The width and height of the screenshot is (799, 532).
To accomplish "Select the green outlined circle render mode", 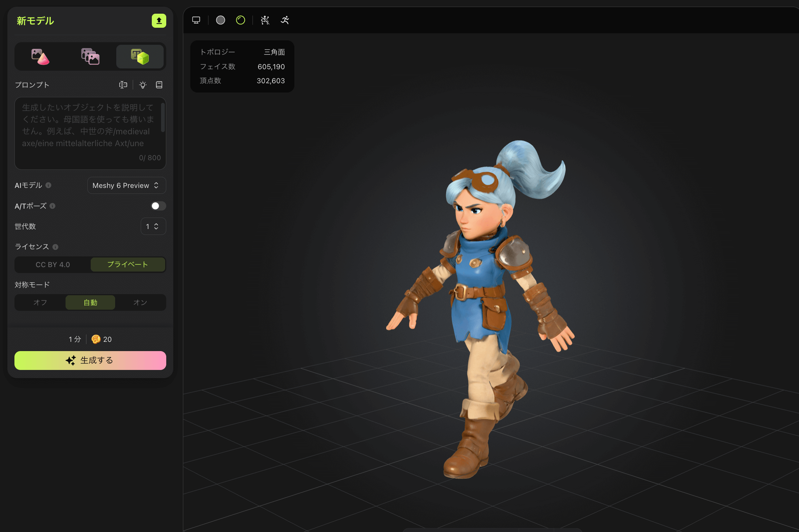I will tap(241, 20).
